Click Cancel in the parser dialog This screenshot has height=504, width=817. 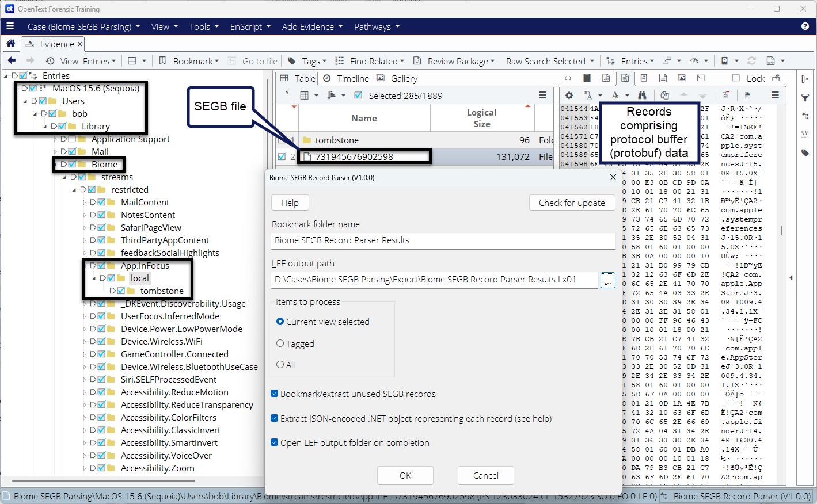486,475
